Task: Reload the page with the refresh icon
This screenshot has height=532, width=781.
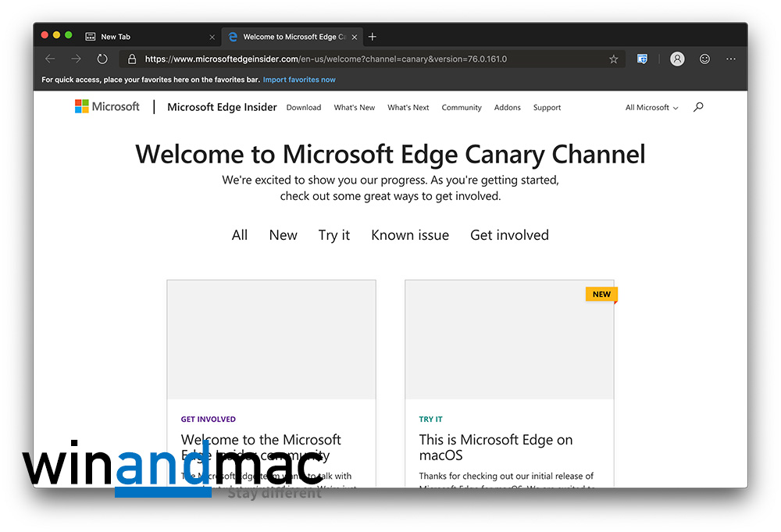Action: point(102,59)
